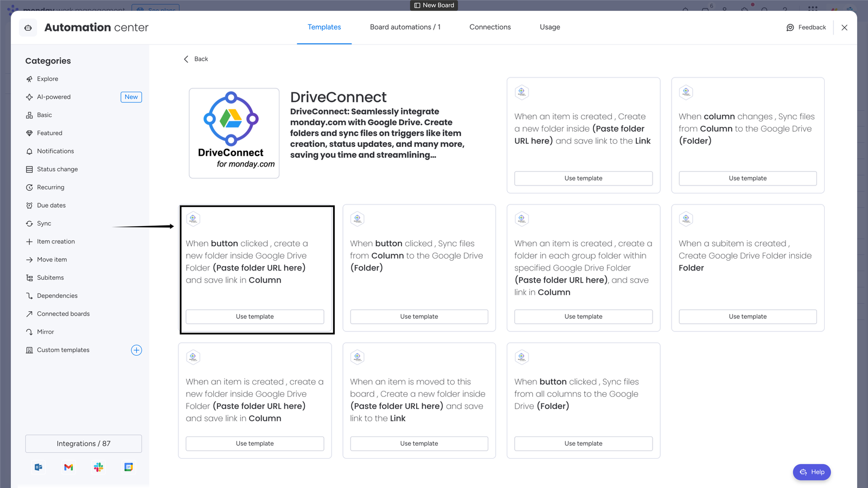Image resolution: width=868 pixels, height=488 pixels.
Task: Click the Subitems icon
Action: [x=29, y=278]
